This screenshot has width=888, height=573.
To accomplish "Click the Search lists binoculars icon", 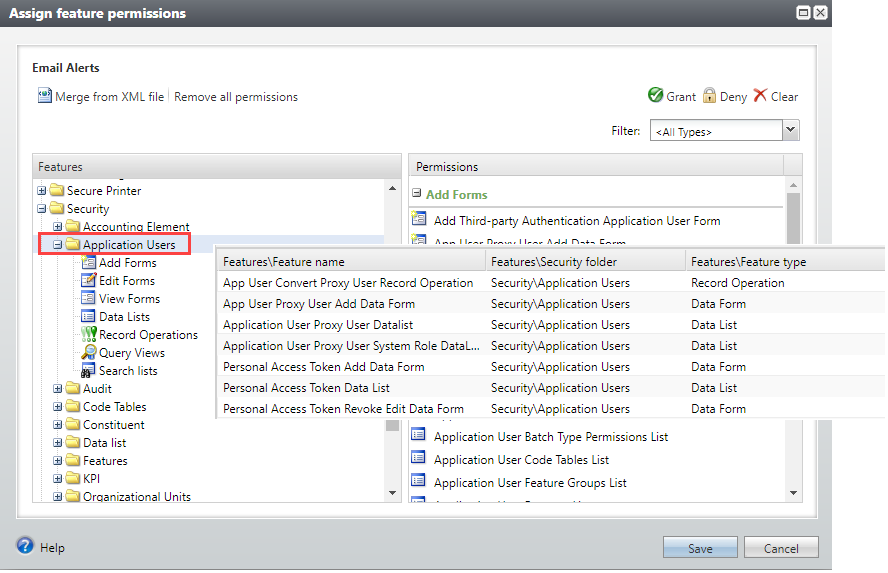I will [88, 370].
